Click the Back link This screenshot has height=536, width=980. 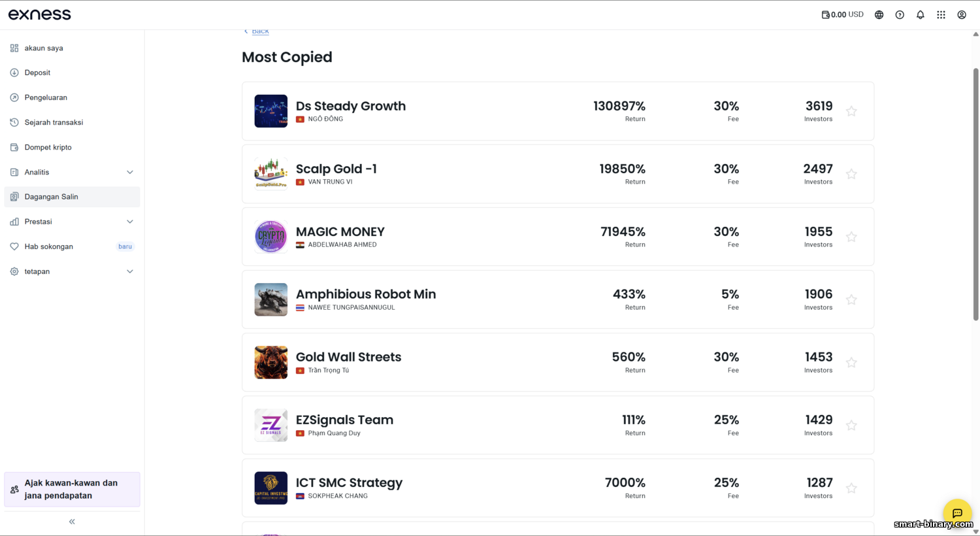point(260,31)
